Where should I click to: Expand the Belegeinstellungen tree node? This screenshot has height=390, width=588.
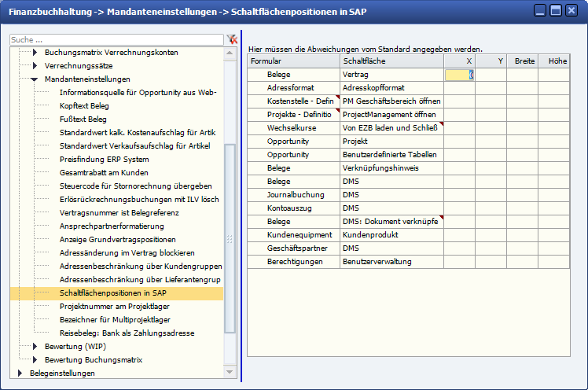coord(20,373)
